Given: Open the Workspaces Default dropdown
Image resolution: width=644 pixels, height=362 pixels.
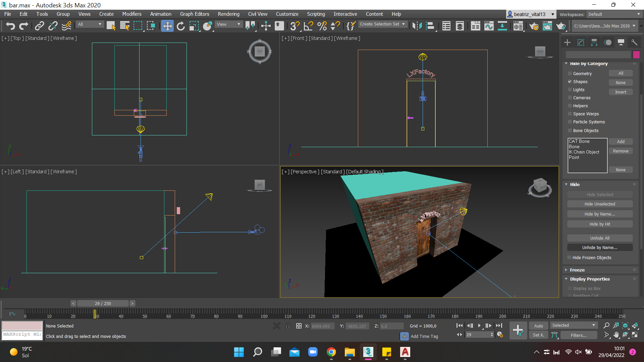Looking at the screenshot, I should (614, 14).
